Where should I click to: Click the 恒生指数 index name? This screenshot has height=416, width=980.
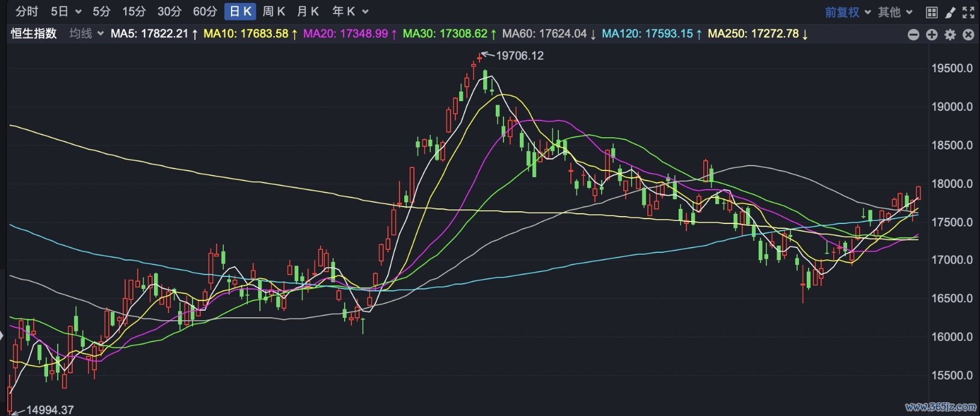click(34, 34)
